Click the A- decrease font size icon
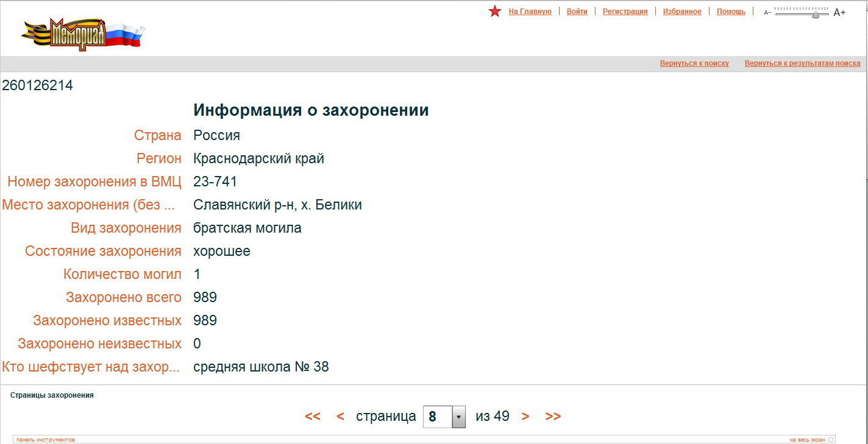 click(x=767, y=12)
